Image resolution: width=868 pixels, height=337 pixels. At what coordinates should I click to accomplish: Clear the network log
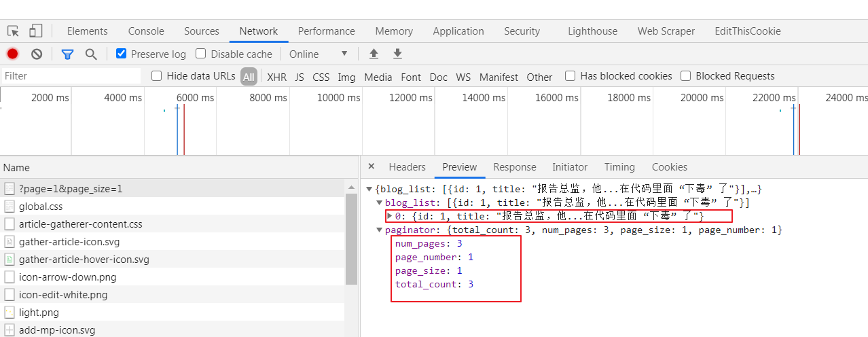point(37,54)
